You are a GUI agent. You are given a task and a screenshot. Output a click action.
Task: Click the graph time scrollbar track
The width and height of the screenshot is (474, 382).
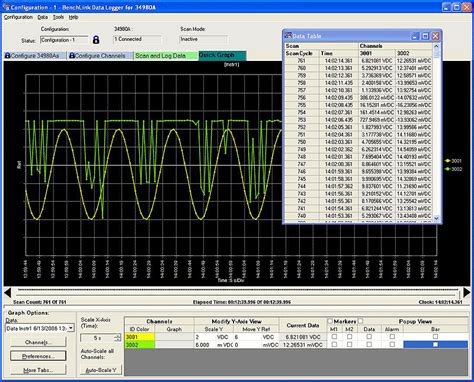(x=237, y=293)
